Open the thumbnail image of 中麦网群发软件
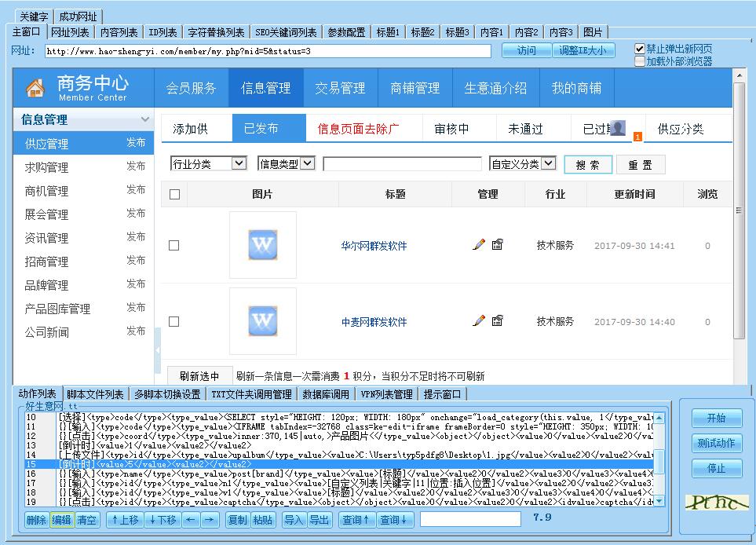 (x=263, y=321)
